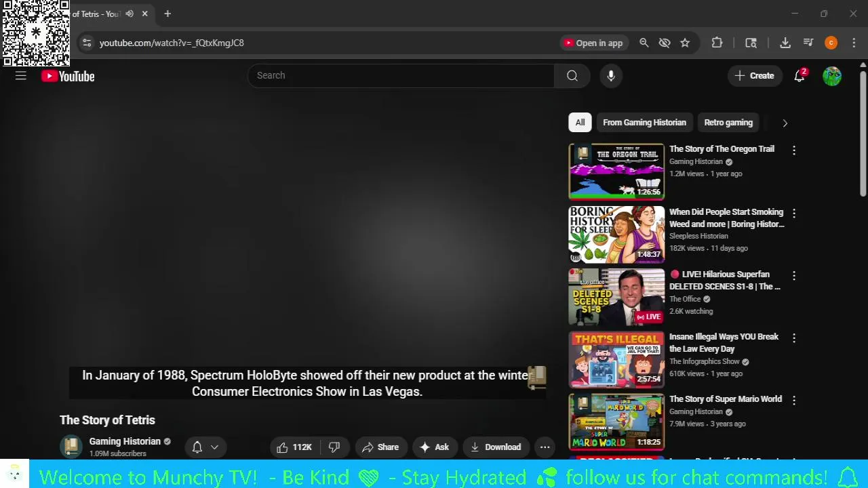Click 'The Infographics Show' channel text
Image resolution: width=868 pixels, height=488 pixels.
pyautogui.click(x=705, y=361)
